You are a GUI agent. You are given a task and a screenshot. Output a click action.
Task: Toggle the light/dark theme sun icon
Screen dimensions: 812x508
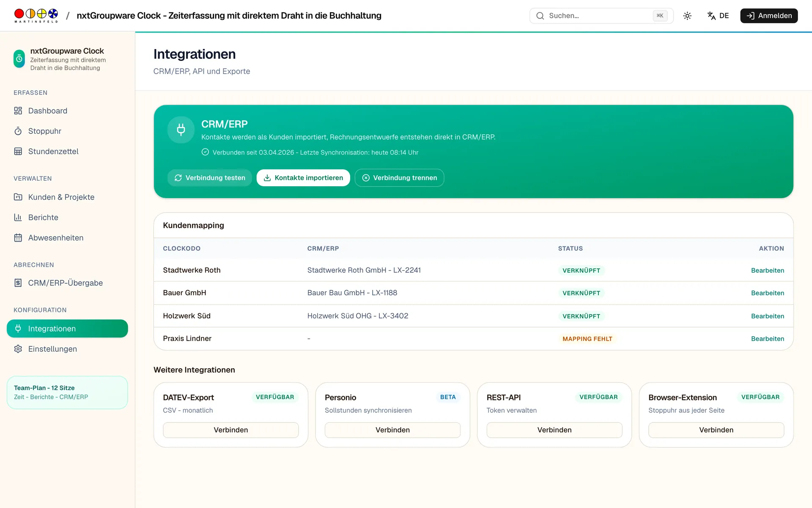(687, 16)
